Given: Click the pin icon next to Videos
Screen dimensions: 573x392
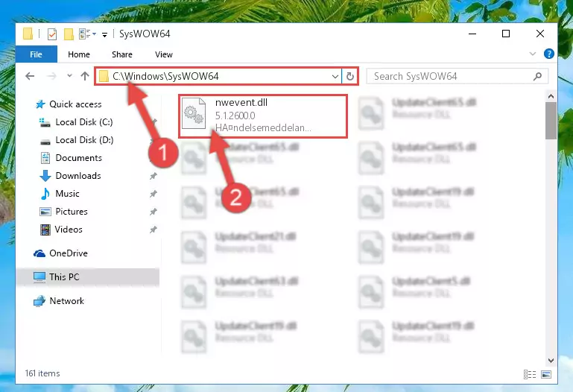Looking at the screenshot, I should click(x=153, y=230).
